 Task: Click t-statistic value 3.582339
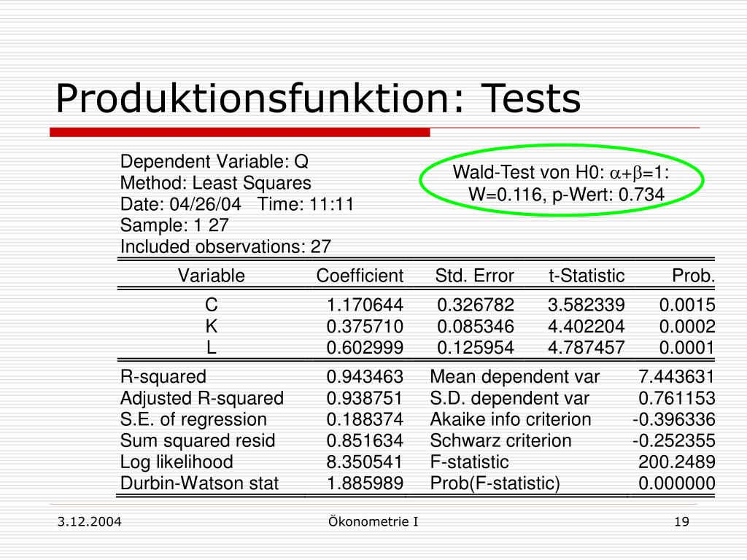pos(586,305)
